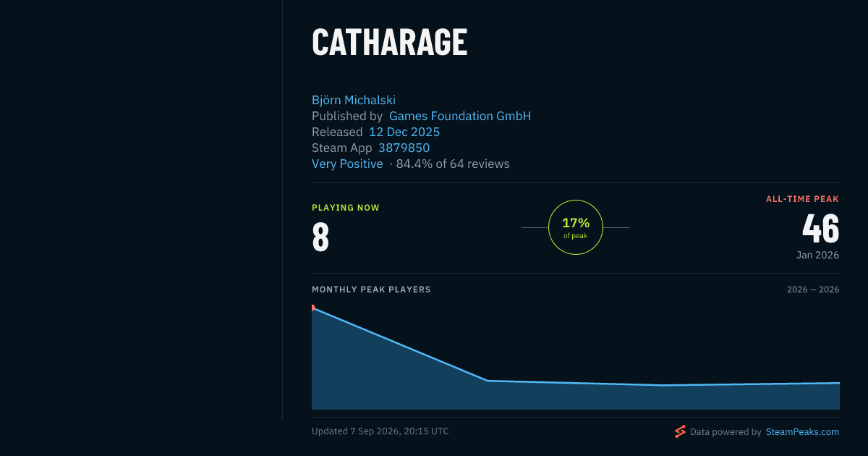868x456 pixels.
Task: Click the all-time peak number 46
Action: coord(821,229)
